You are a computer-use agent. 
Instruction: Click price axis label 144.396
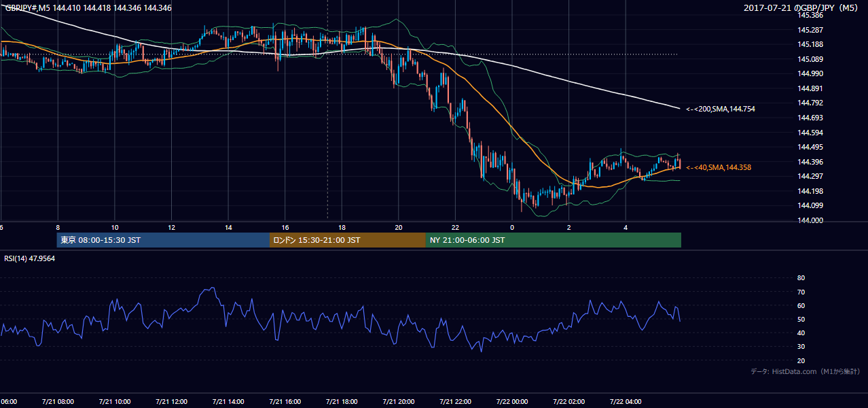click(811, 162)
